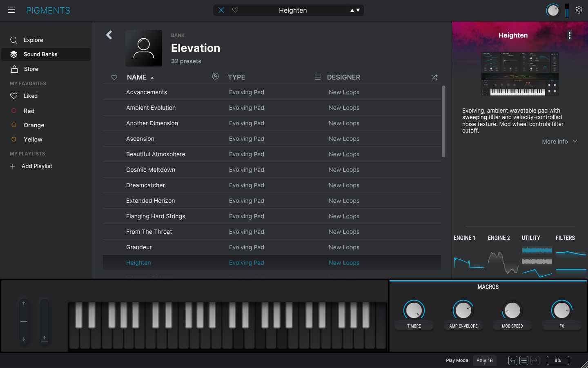Click the shuffle preset icon above the list
Image resolution: width=588 pixels, height=368 pixels.
[434, 77]
